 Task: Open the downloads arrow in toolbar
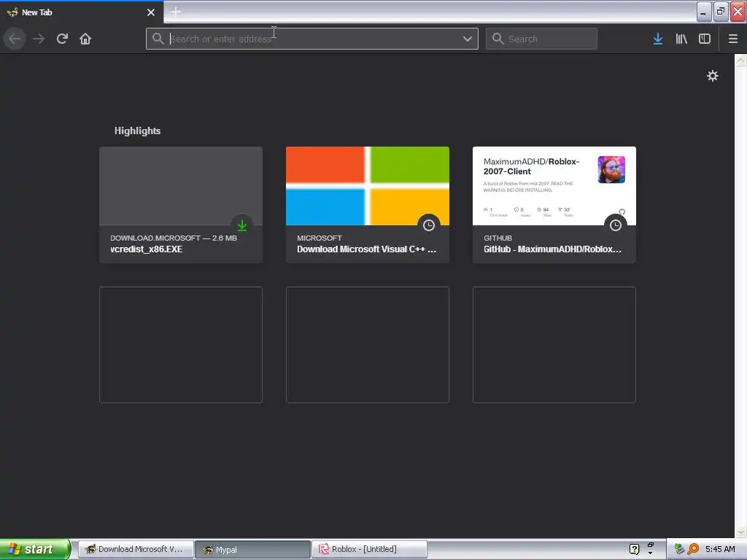(x=658, y=39)
